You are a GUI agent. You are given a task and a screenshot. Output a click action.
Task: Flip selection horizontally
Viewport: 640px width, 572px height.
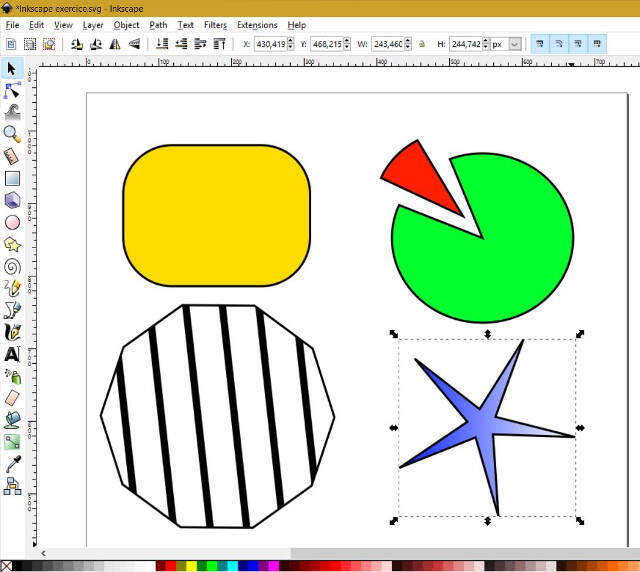(x=115, y=44)
